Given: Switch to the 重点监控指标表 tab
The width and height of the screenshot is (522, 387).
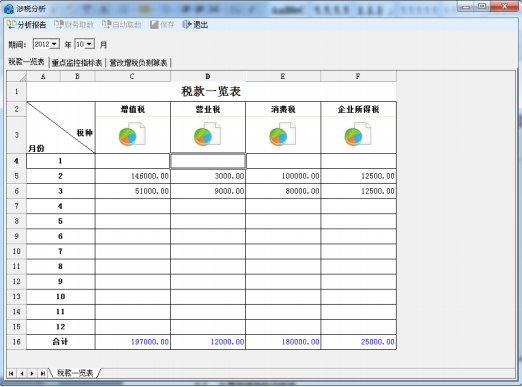Looking at the screenshot, I should coord(77,63).
